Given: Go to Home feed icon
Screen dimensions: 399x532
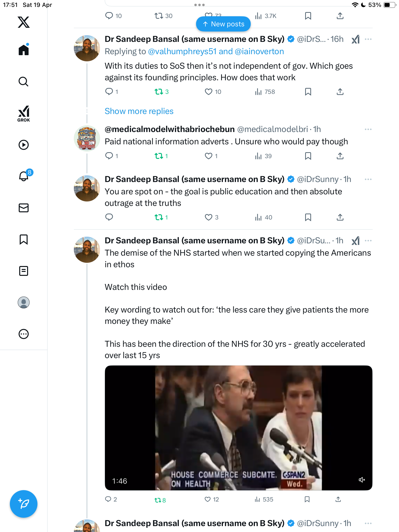Looking at the screenshot, I should [24, 50].
